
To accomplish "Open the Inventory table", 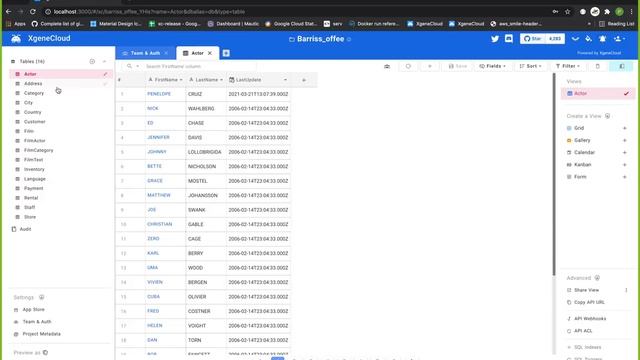I will tap(60, 169).
